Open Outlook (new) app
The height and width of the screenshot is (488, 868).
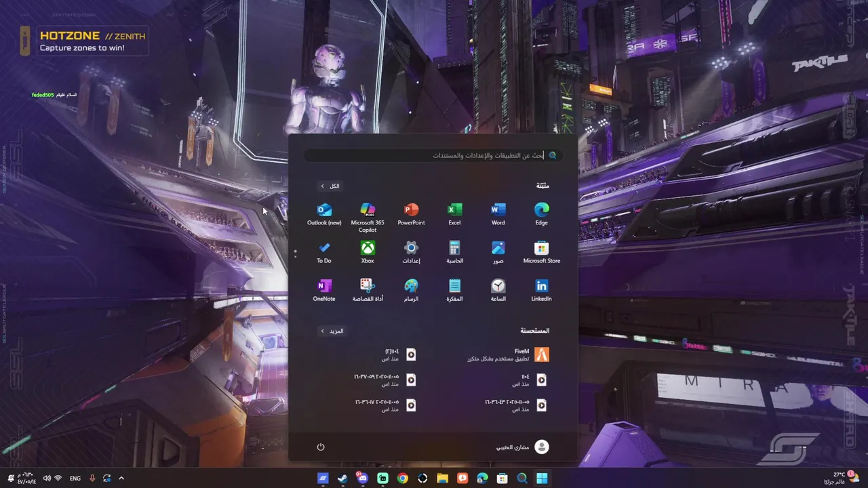(x=324, y=214)
